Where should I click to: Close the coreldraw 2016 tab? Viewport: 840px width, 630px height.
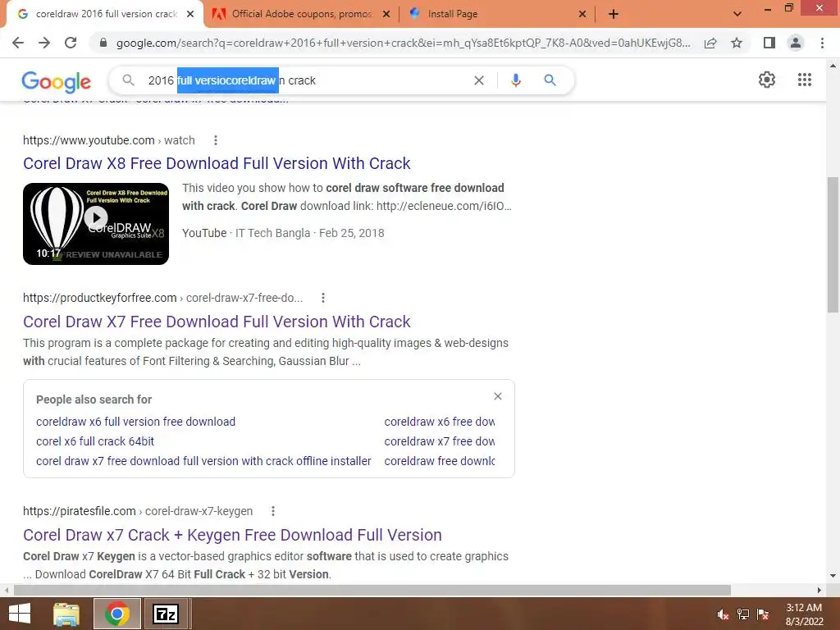(190, 14)
